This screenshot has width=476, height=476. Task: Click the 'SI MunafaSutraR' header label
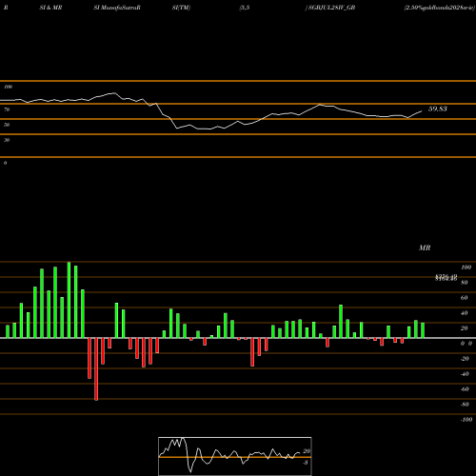[x=117, y=8]
